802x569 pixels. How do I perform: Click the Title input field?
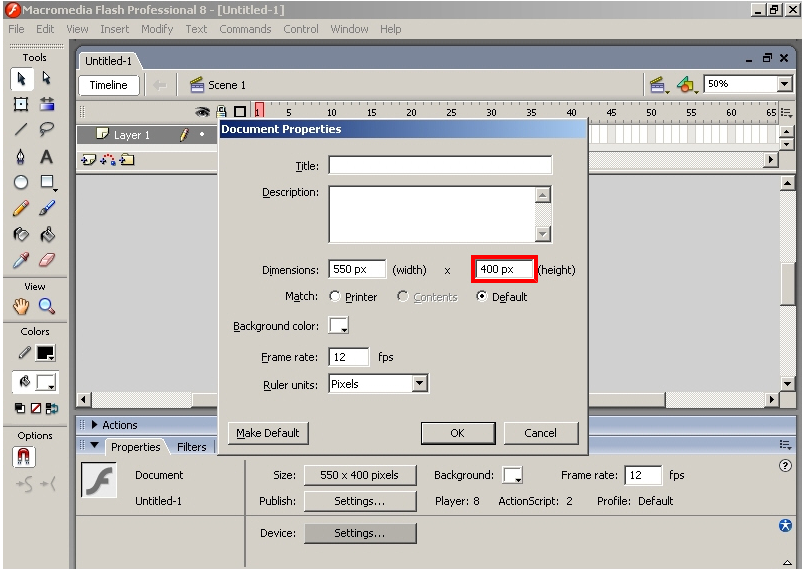[x=440, y=165]
